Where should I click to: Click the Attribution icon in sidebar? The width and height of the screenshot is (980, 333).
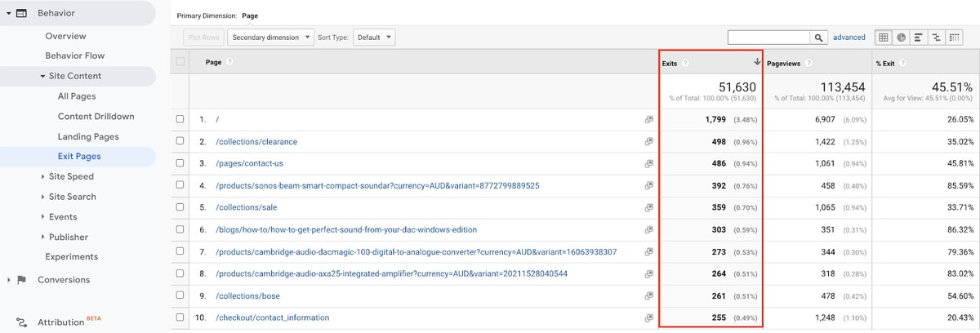point(21,322)
